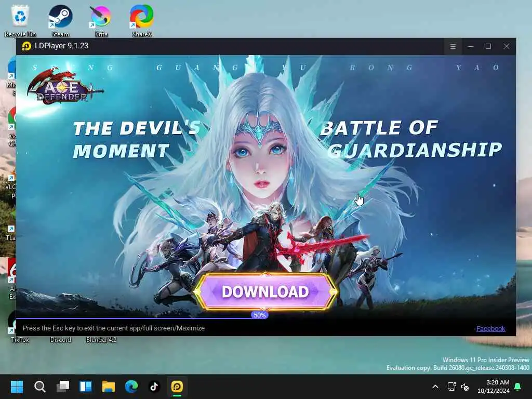The height and width of the screenshot is (399, 532).
Task: Maximize the LDPlayer window
Action: tap(488, 46)
